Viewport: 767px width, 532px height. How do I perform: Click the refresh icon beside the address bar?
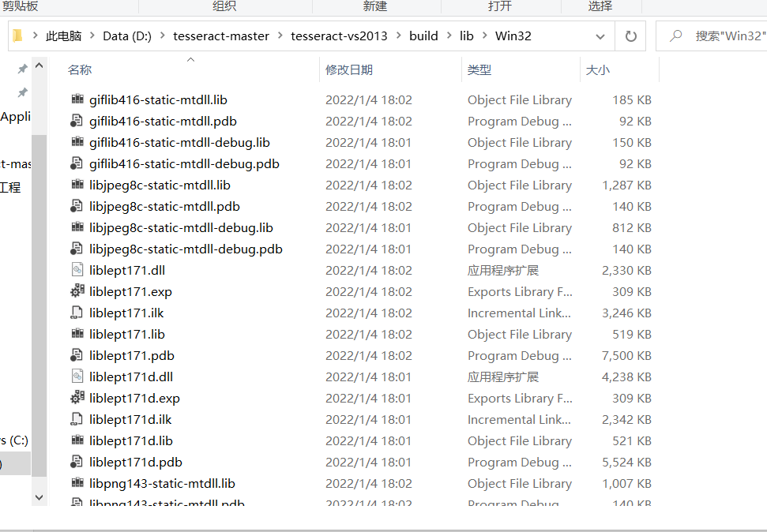pos(631,36)
